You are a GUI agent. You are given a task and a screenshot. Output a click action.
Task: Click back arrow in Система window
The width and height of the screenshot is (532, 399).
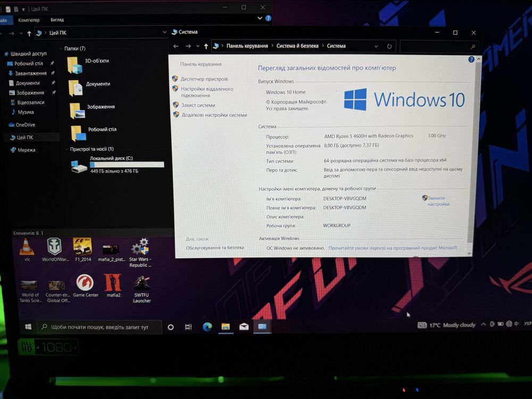176,46
